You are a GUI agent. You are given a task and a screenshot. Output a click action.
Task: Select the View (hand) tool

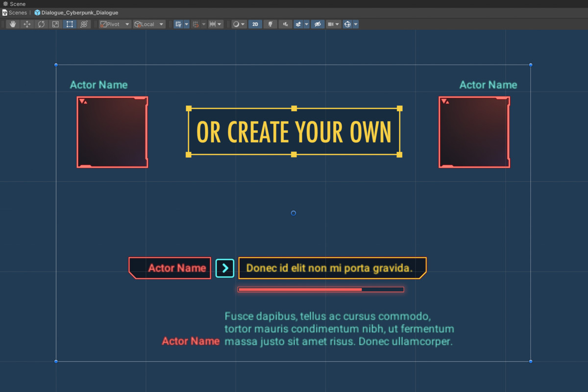coord(13,24)
